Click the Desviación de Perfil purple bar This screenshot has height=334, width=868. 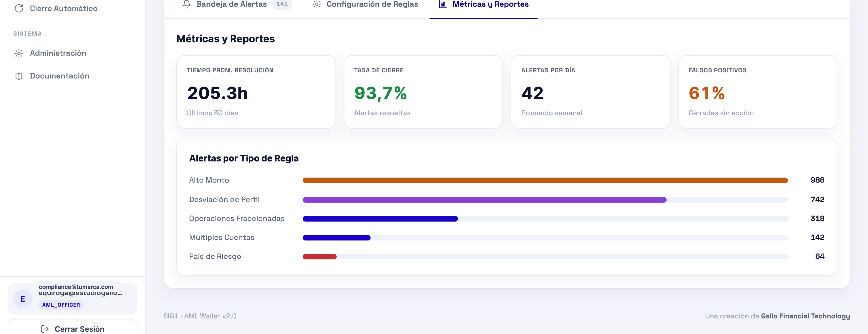484,200
